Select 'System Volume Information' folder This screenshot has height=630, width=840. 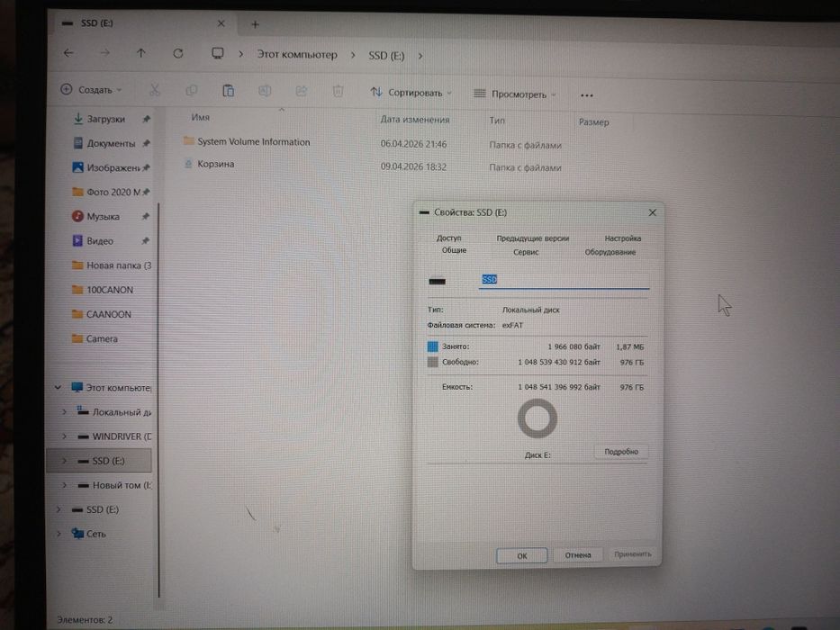tap(253, 142)
